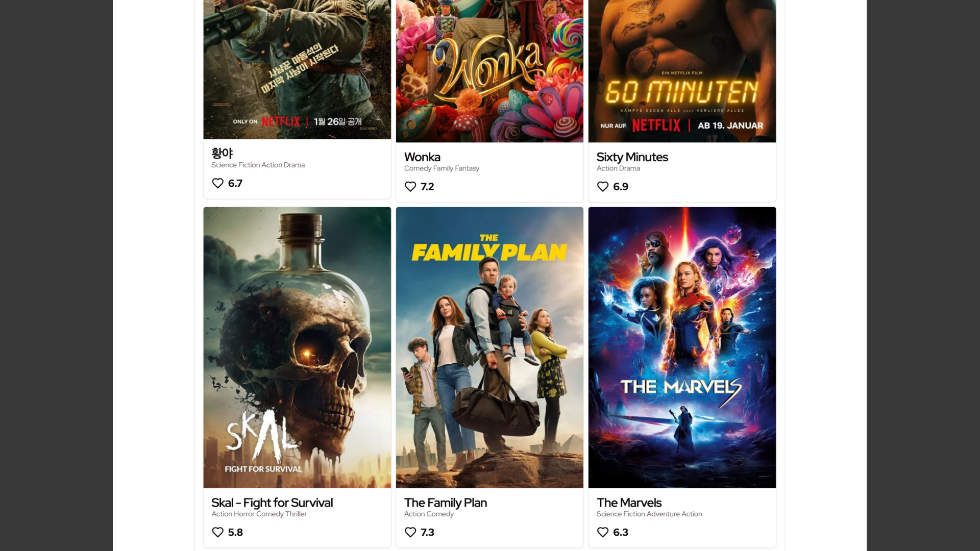View the Skal skull poster
The width and height of the screenshot is (980, 551).
297,347
